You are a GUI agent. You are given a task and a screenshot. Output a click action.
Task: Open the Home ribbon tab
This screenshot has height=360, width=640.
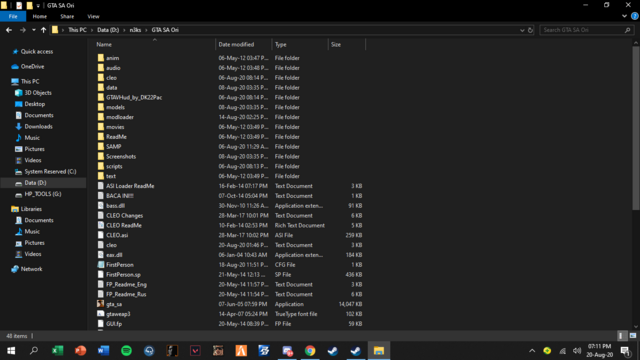[40, 16]
